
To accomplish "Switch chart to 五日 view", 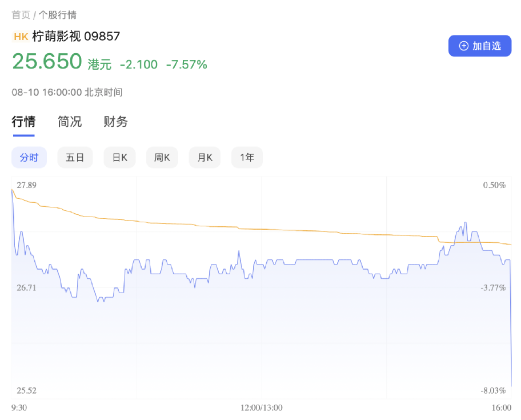I will click(x=75, y=158).
